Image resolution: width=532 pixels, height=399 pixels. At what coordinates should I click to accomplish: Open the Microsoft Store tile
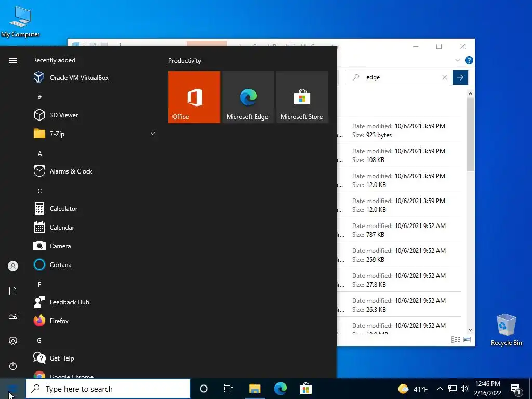[302, 97]
